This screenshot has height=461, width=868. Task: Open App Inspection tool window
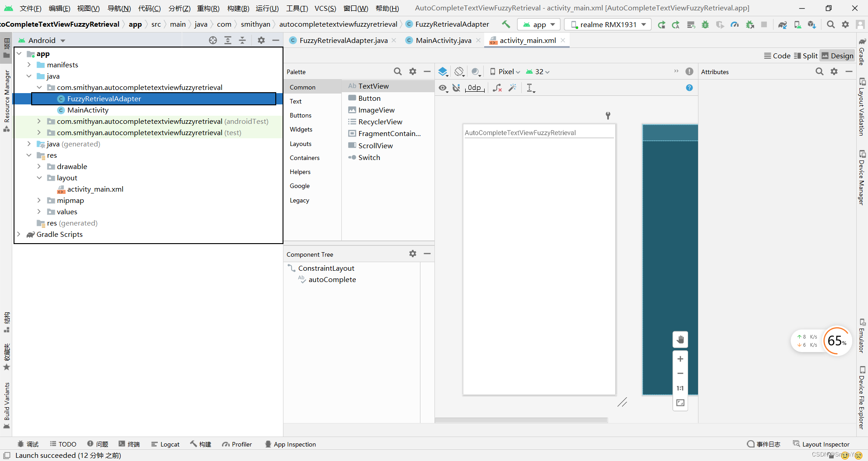click(x=290, y=444)
